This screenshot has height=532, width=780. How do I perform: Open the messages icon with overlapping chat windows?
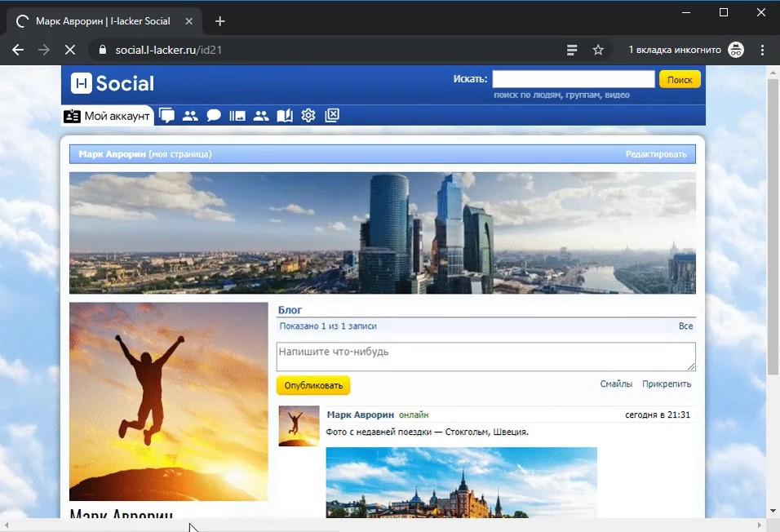coord(167,116)
